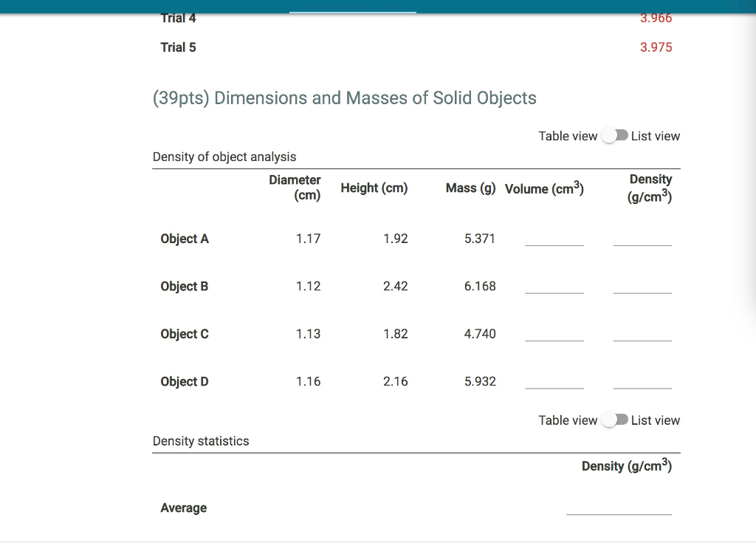Toggle the lower Table view/List view switch
The width and height of the screenshot is (756, 543).
pos(614,420)
